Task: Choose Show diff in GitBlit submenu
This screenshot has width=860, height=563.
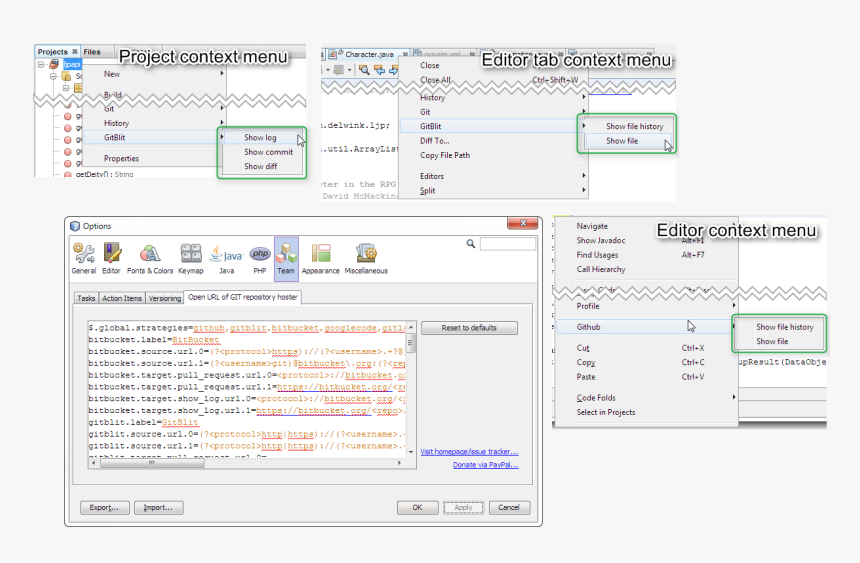Action: (261, 166)
